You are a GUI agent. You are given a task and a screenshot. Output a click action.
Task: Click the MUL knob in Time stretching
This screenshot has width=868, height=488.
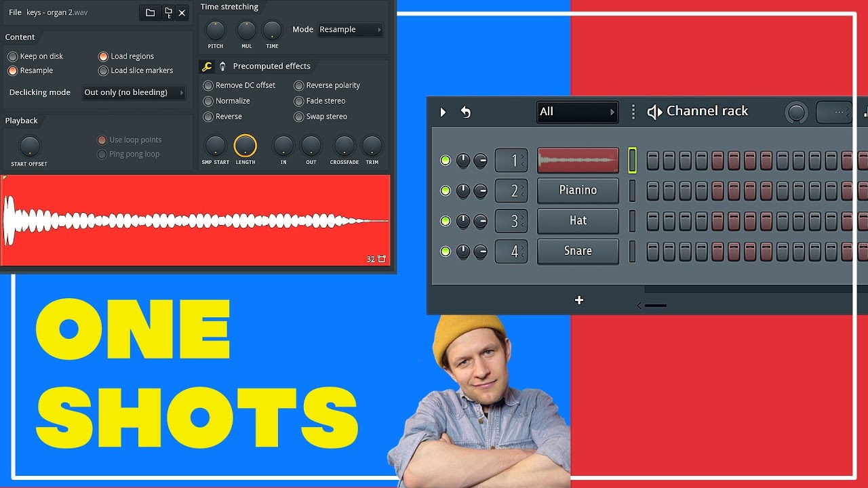[247, 30]
